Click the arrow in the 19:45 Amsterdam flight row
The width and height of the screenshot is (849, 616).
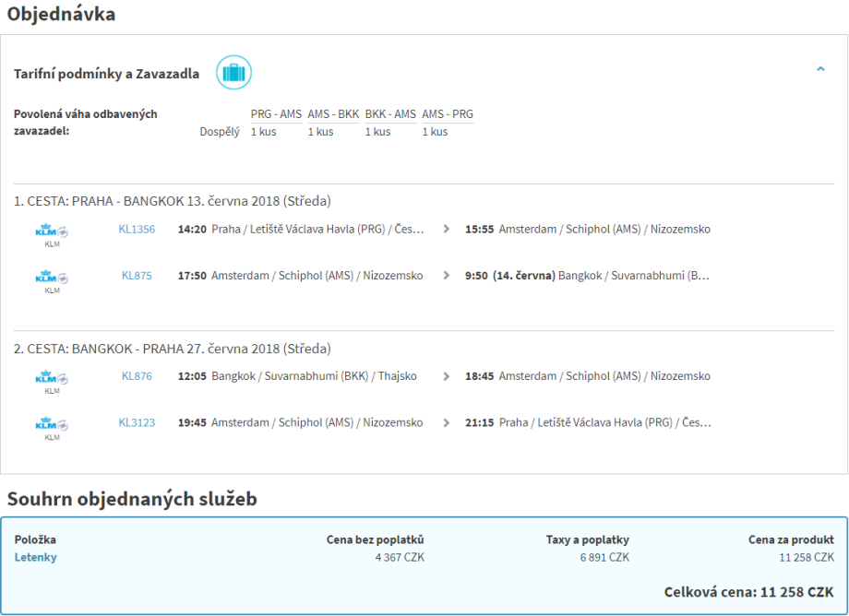tap(447, 423)
